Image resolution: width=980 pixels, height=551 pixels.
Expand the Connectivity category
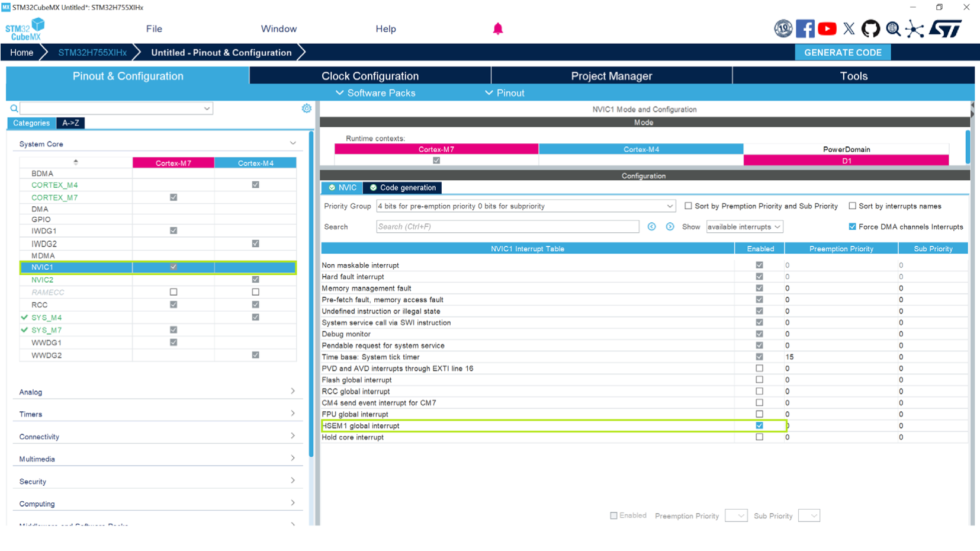(x=293, y=436)
